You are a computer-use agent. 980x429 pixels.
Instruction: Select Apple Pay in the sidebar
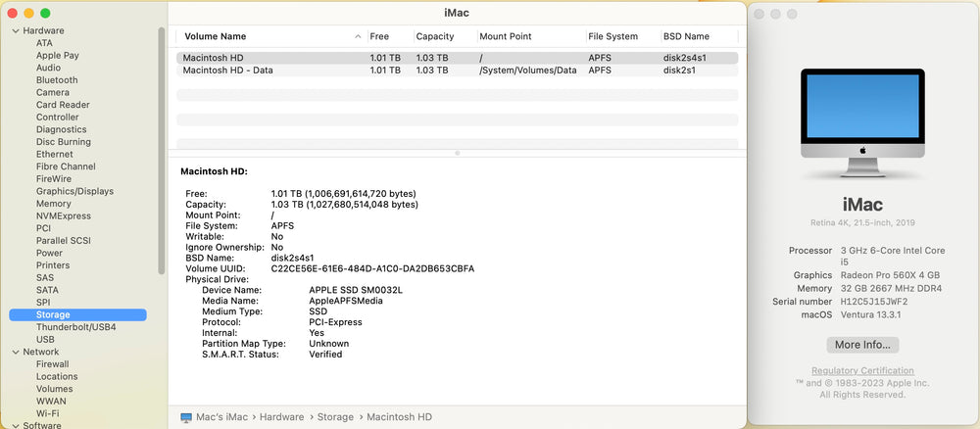(58, 55)
